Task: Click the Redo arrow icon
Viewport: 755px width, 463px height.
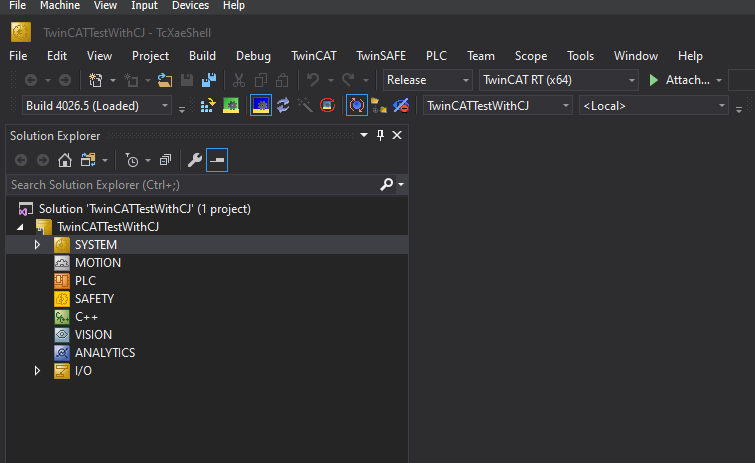Action: tap(348, 80)
